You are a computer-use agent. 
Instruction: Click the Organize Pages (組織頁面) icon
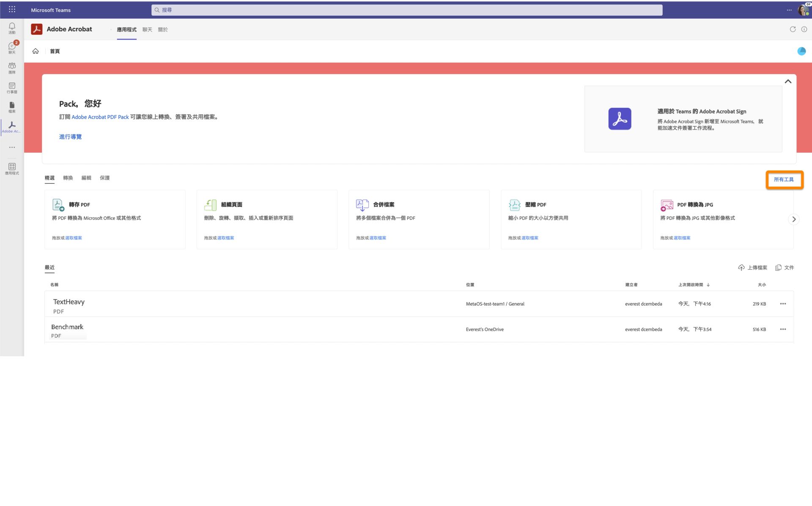[210, 205]
